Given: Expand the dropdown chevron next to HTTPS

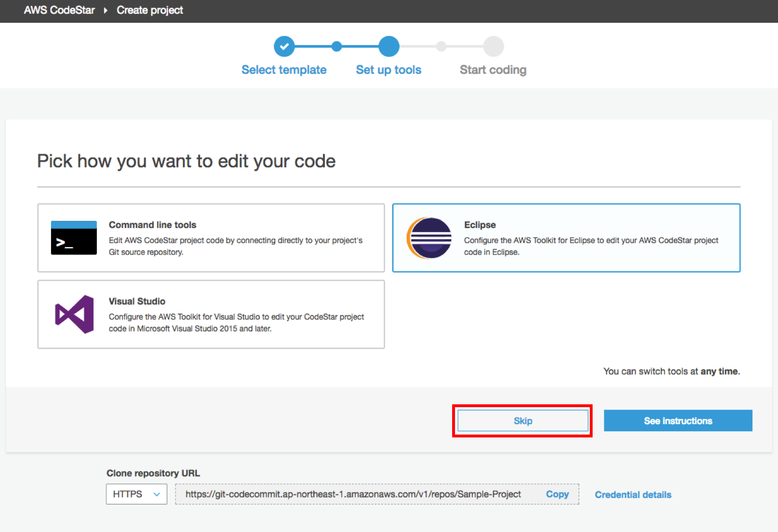Looking at the screenshot, I should click(x=157, y=494).
